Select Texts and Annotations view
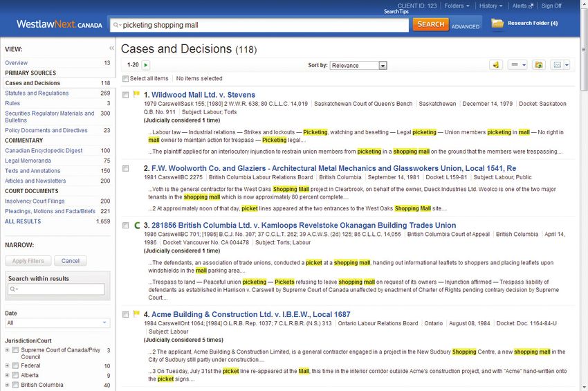The height and width of the screenshot is (391, 588). click(x=33, y=171)
